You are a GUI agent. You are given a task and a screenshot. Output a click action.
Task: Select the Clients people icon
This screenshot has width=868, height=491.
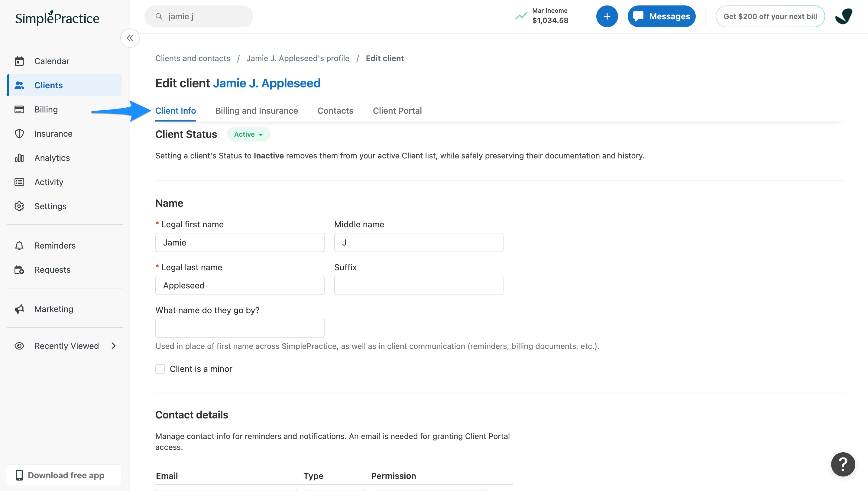[x=19, y=85]
